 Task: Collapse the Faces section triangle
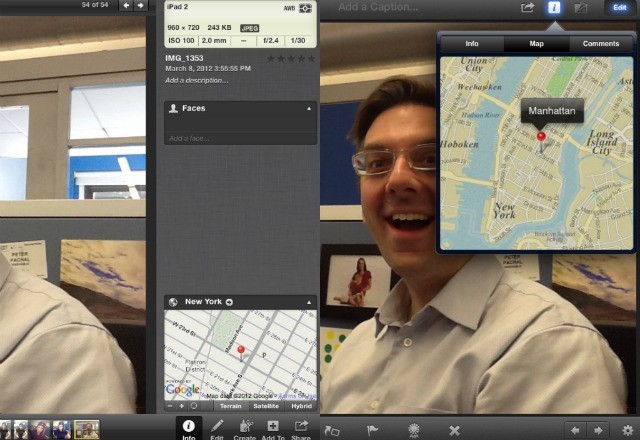point(309,109)
